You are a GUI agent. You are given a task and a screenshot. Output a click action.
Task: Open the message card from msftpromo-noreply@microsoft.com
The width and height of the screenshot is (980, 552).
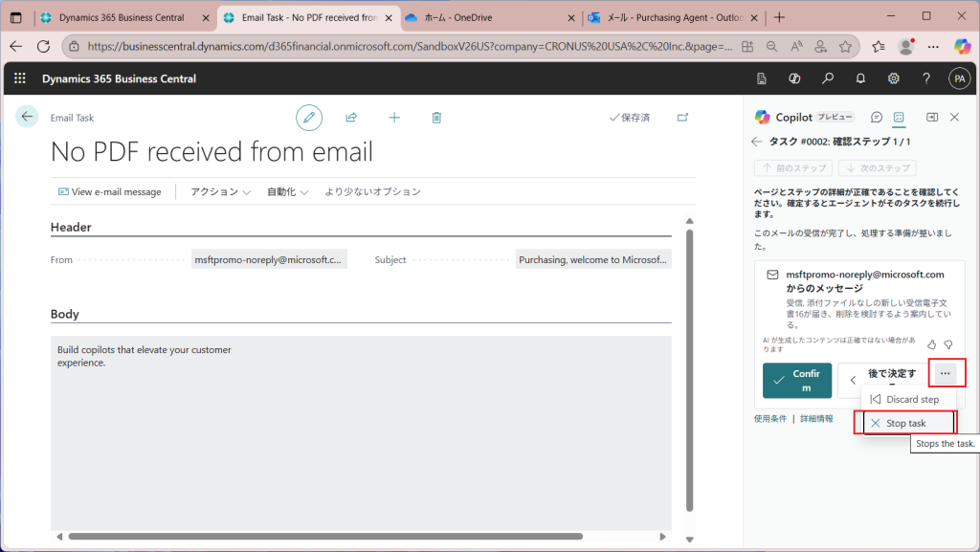tap(858, 301)
